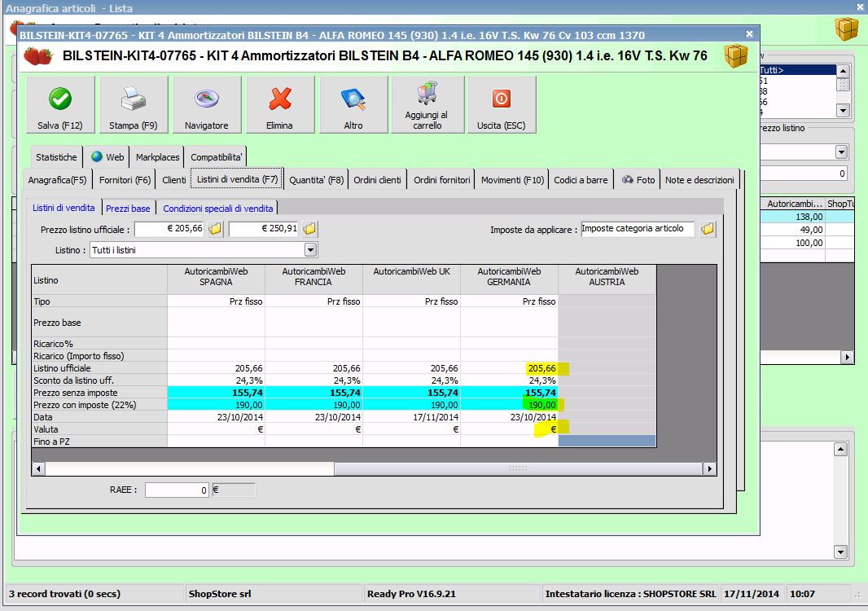
Task: Click folder icon next to Imposte da applicare
Action: point(708,230)
